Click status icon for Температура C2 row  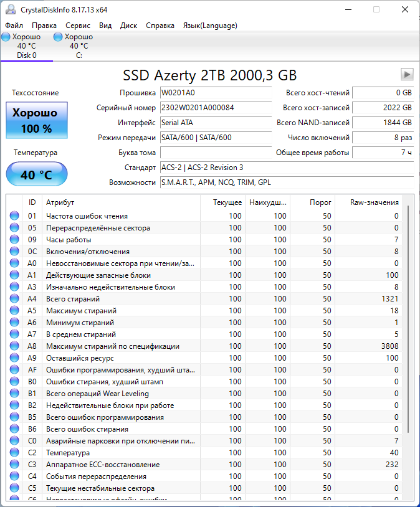[14, 452]
